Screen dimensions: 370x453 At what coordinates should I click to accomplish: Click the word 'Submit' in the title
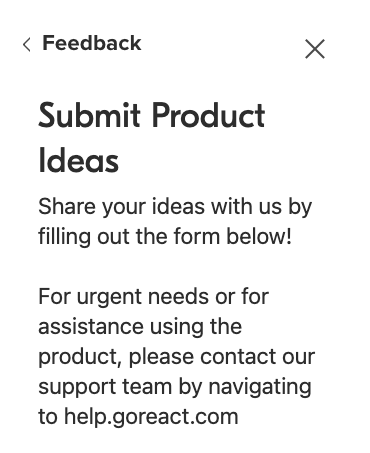click(x=89, y=115)
